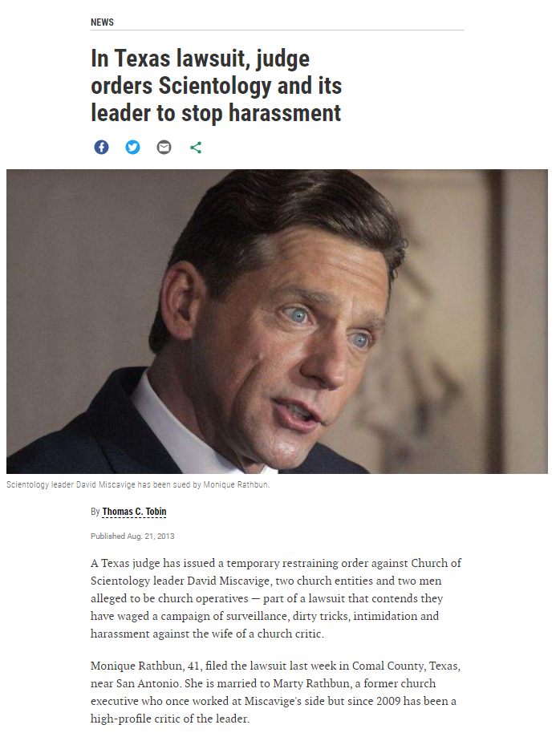Open the green share options icon
This screenshot has height=733, width=560.
pos(196,148)
